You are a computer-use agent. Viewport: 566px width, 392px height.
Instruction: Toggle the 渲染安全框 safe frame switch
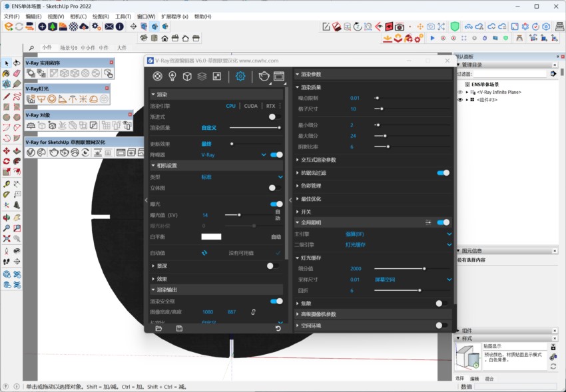click(277, 301)
